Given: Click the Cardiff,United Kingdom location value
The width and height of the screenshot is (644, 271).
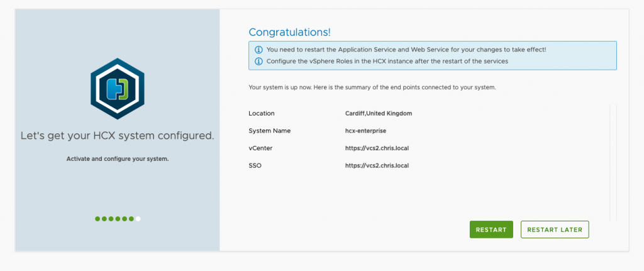Looking at the screenshot, I should [379, 113].
